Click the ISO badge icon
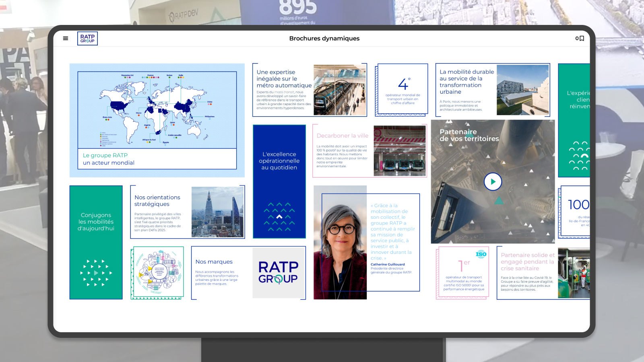 click(481, 254)
